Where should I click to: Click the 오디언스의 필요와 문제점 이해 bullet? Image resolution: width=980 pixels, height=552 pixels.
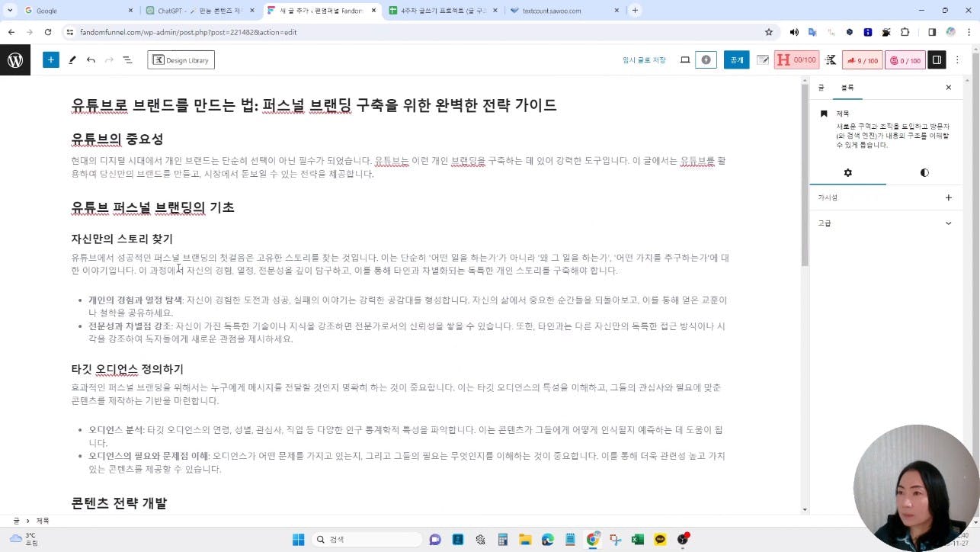pyautogui.click(x=408, y=462)
